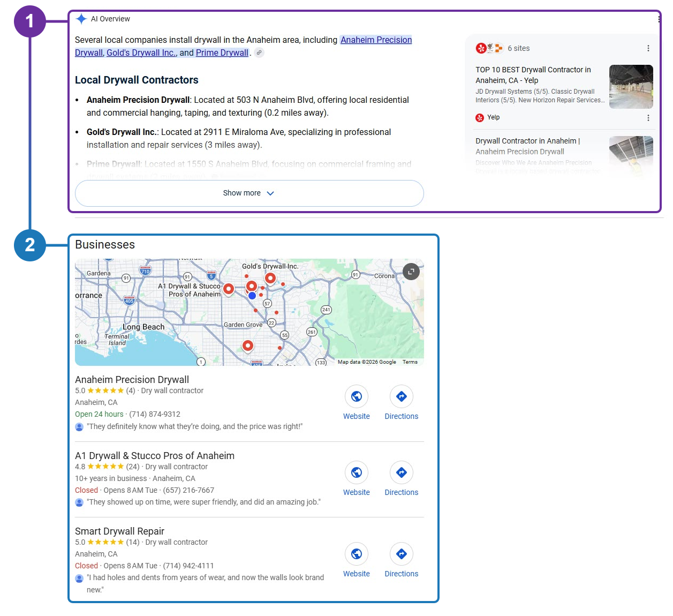Viewport: 673px width, 616px height.
Task: Click reviewer avatar beside Anaheim Precision review
Action: pos(79,427)
